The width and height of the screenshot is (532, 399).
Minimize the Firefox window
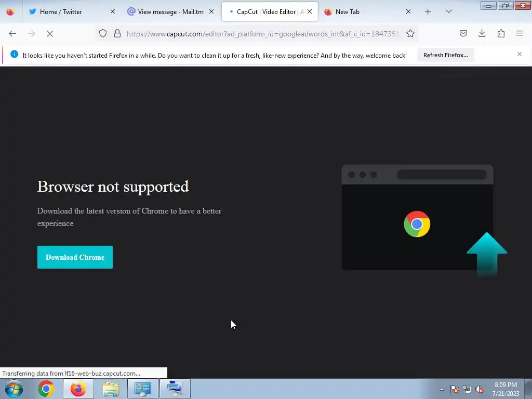click(x=488, y=5)
